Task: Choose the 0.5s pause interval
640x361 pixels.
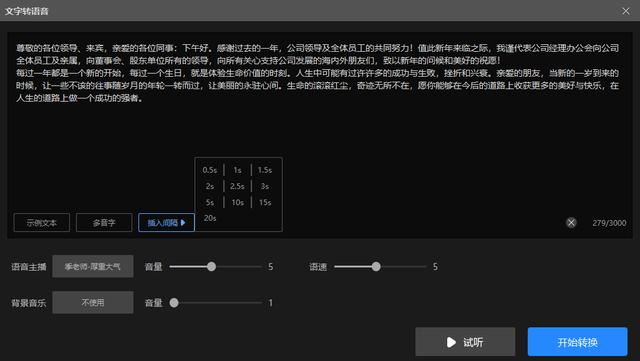Action: 210,170
